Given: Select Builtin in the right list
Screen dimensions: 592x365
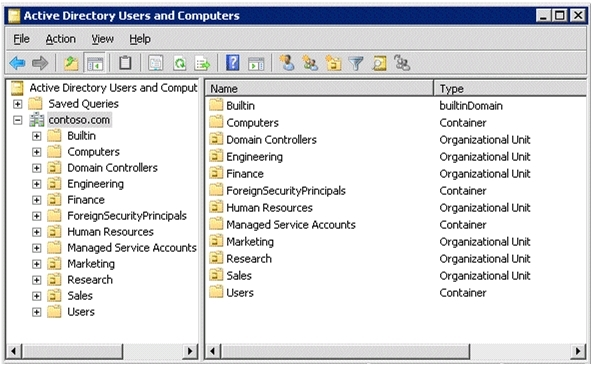Looking at the screenshot, I should pos(240,106).
